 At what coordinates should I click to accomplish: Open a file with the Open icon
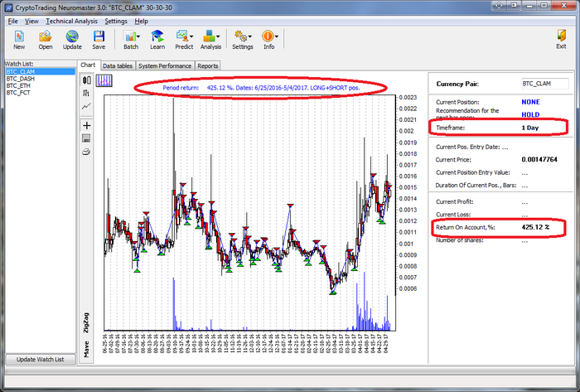45,36
